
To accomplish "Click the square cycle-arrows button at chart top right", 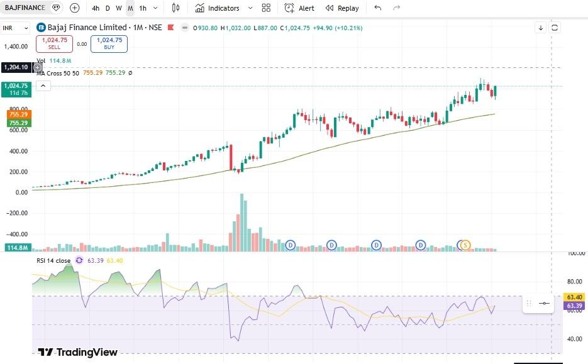I will coord(555,28).
